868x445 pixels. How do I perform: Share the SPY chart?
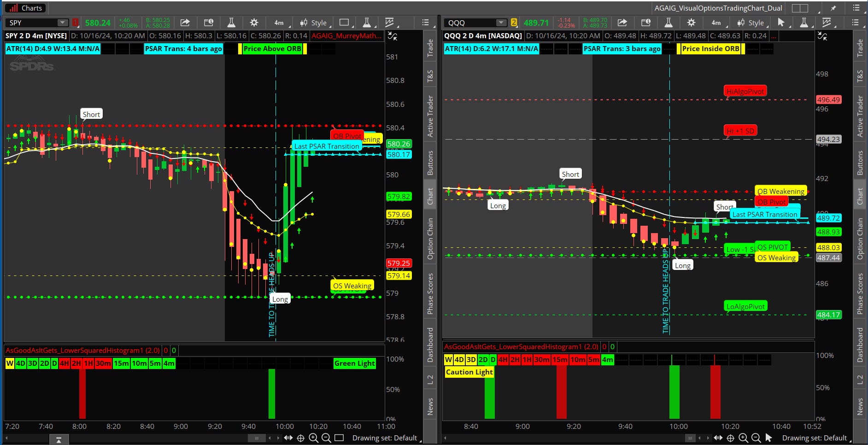[x=185, y=23]
